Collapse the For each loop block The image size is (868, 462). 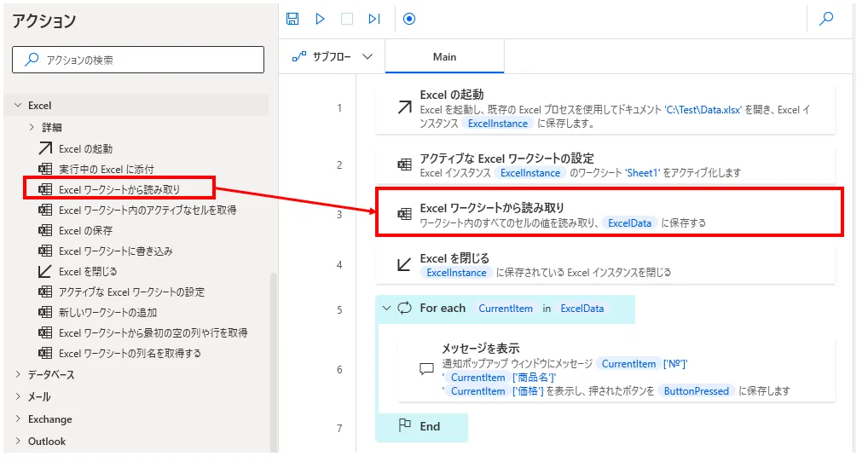click(x=387, y=309)
